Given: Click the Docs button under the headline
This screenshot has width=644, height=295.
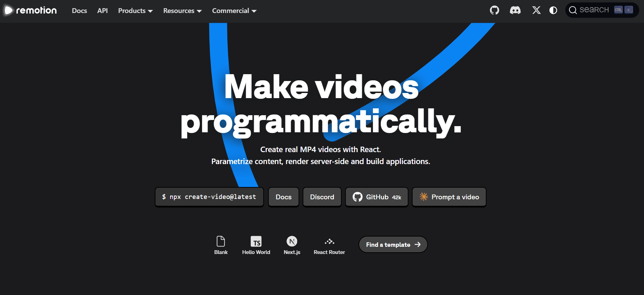Looking at the screenshot, I should click(x=283, y=197).
